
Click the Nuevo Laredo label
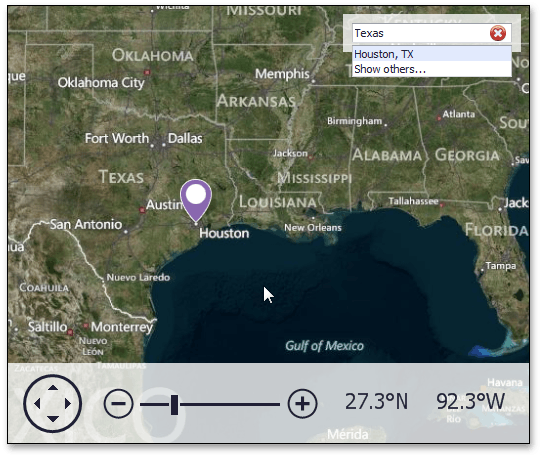click(x=138, y=277)
